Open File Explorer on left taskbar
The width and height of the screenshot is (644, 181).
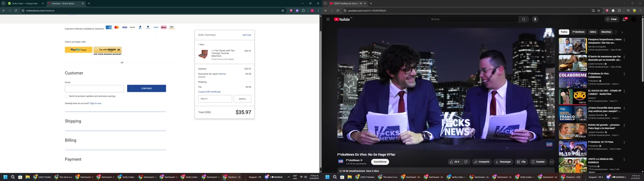[27, 177]
